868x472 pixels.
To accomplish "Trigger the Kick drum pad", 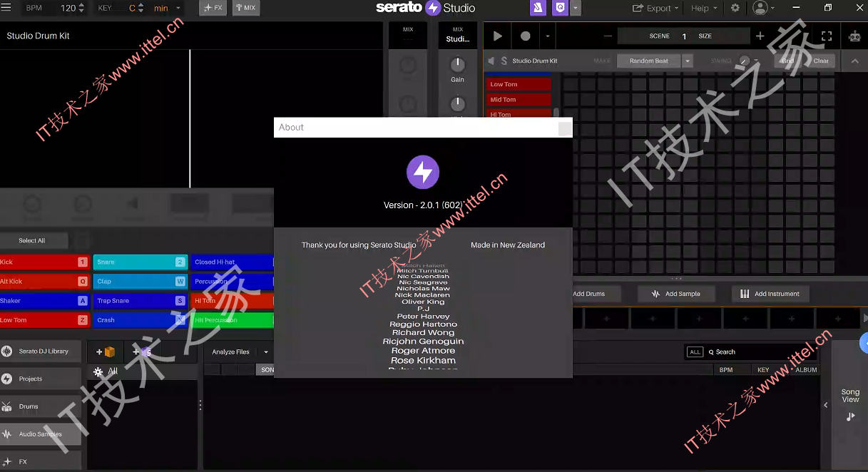I will coord(44,262).
